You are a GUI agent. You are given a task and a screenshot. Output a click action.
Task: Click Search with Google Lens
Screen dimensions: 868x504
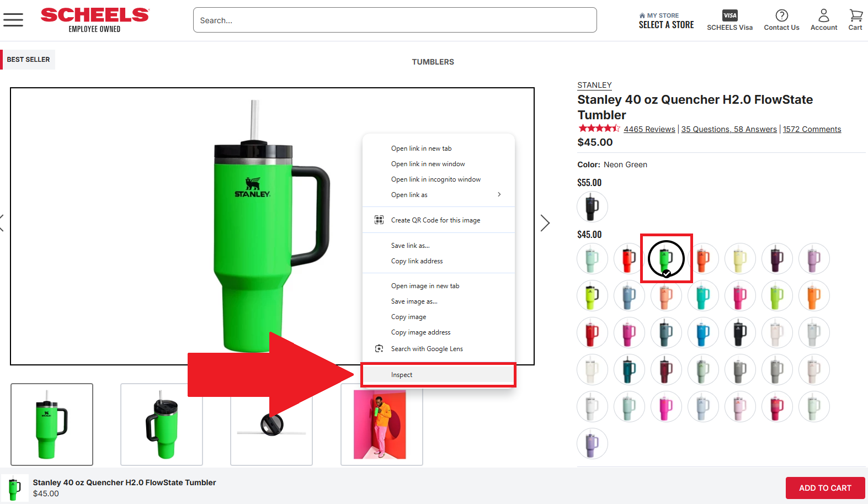point(427,349)
